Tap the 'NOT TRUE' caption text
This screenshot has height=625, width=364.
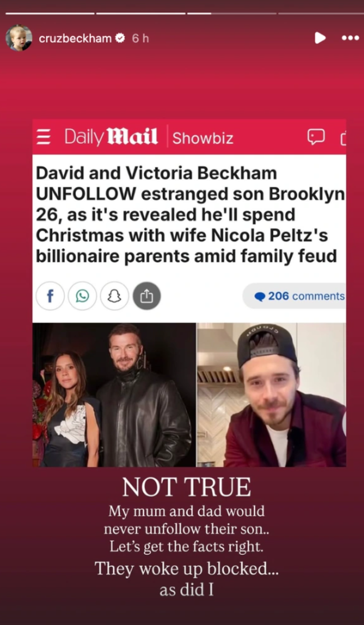pyautogui.click(x=186, y=487)
